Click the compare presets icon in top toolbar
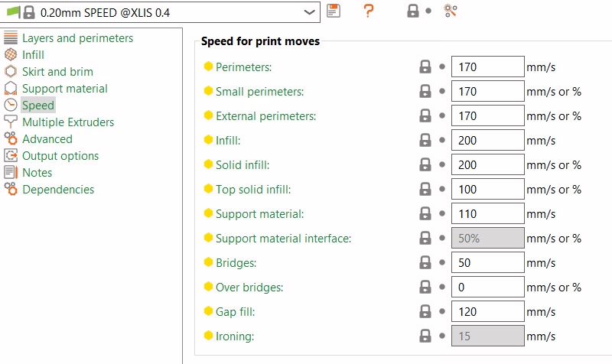612x364 pixels. pos(451,11)
